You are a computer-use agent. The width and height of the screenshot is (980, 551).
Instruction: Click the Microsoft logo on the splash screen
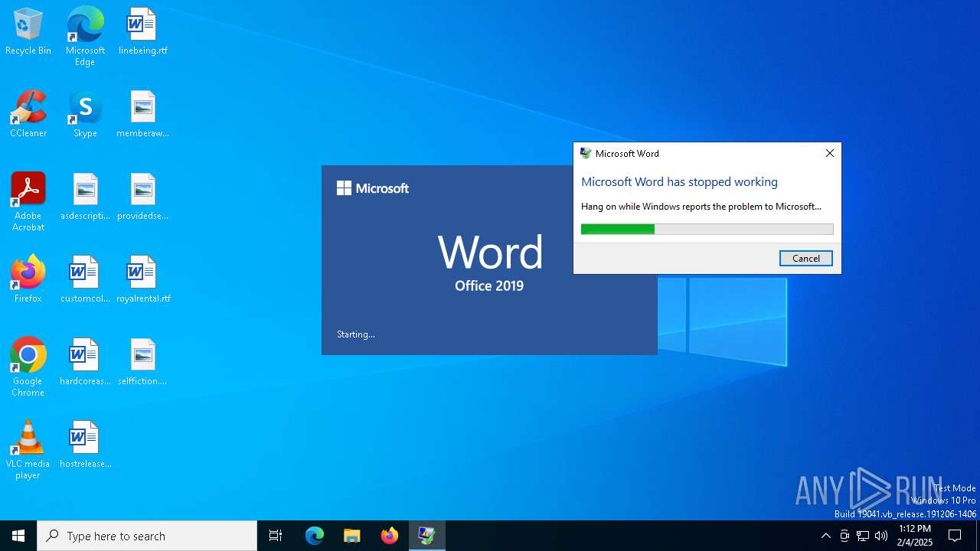click(x=373, y=188)
